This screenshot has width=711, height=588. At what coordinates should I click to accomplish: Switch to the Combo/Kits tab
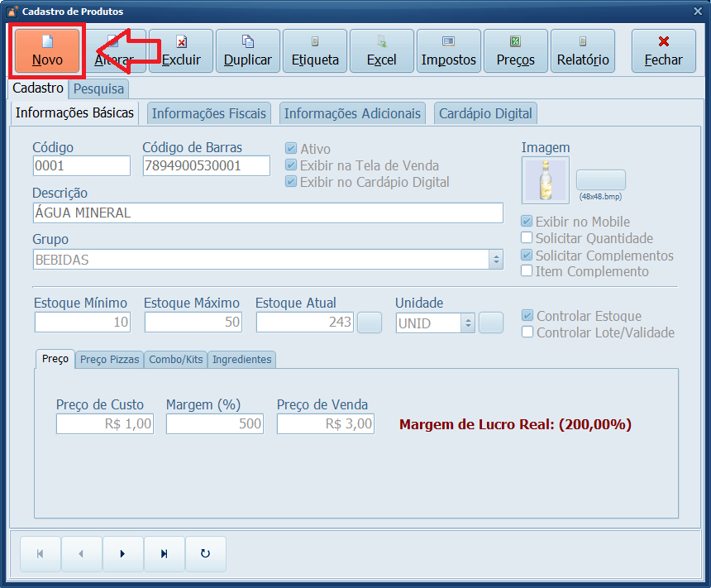coord(175,359)
